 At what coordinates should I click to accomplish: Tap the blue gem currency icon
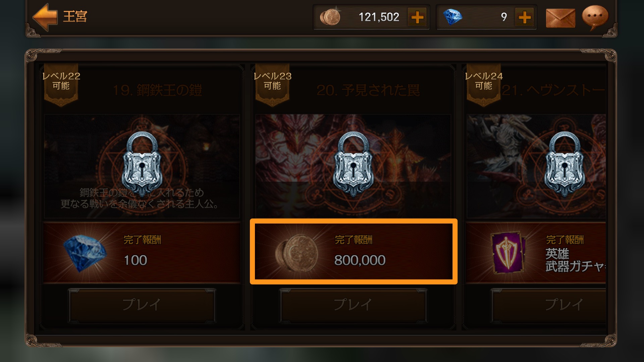coord(452,17)
